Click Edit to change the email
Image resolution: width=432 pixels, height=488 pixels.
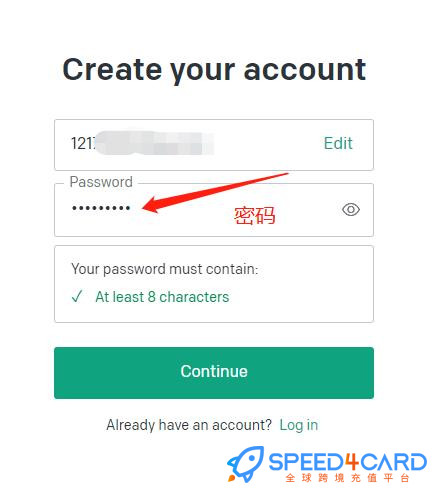(338, 143)
